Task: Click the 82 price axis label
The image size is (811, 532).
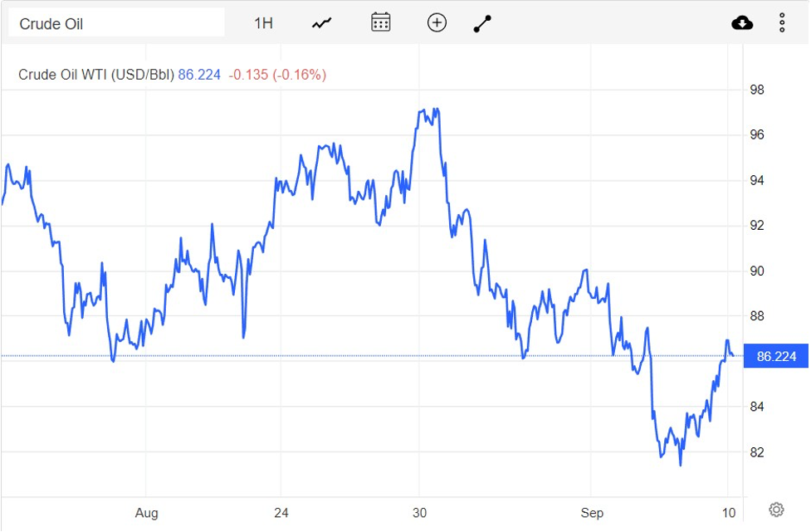Action: [x=755, y=452]
